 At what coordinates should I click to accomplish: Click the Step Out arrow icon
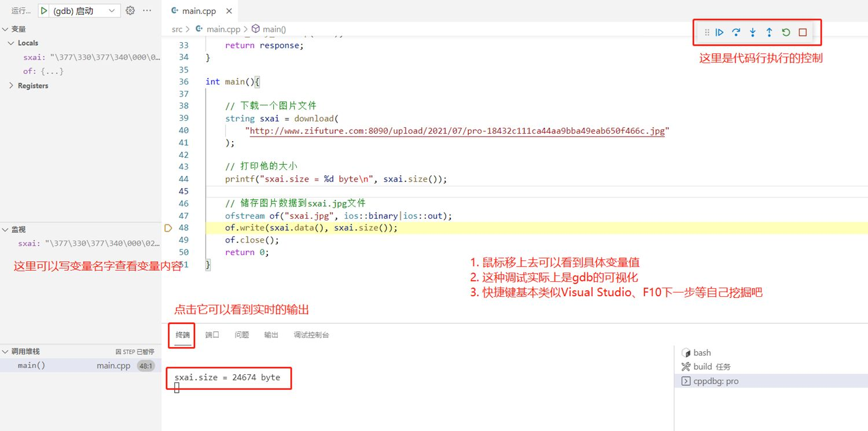click(769, 32)
